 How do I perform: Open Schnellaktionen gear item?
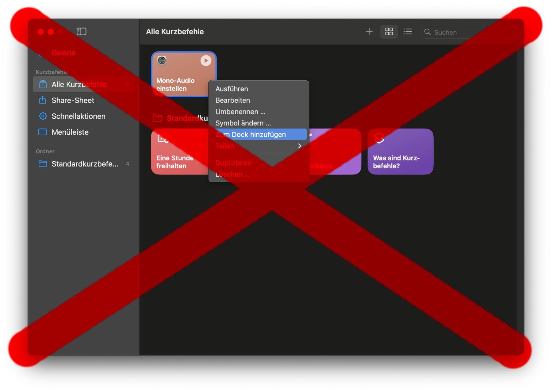pyautogui.click(x=78, y=116)
